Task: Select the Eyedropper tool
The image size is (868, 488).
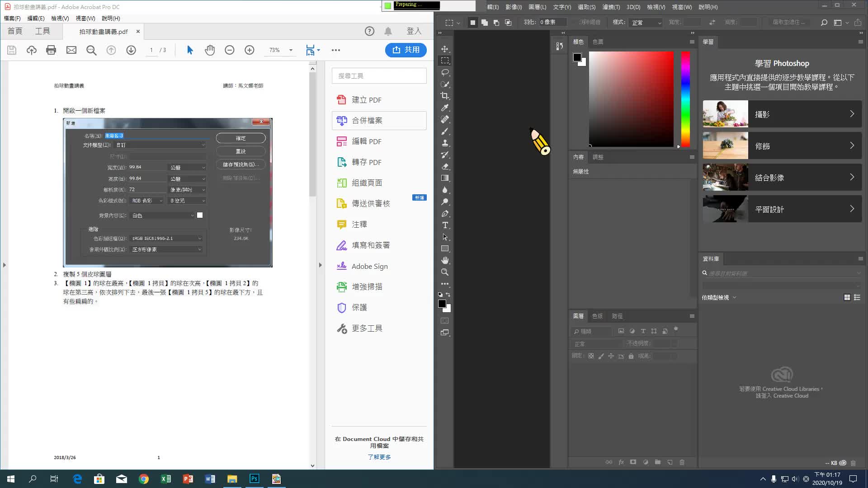Action: (x=445, y=108)
